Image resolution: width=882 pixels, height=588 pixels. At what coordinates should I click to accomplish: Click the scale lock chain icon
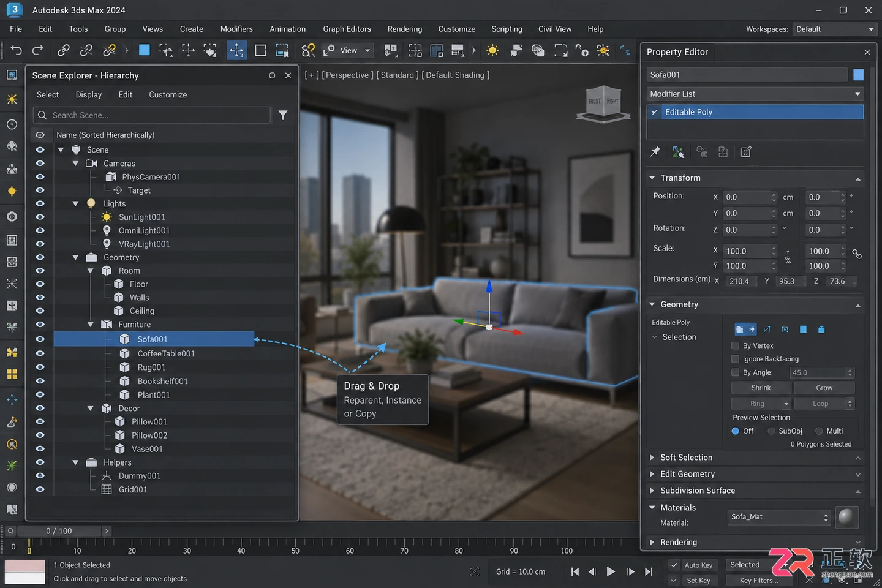[857, 254]
